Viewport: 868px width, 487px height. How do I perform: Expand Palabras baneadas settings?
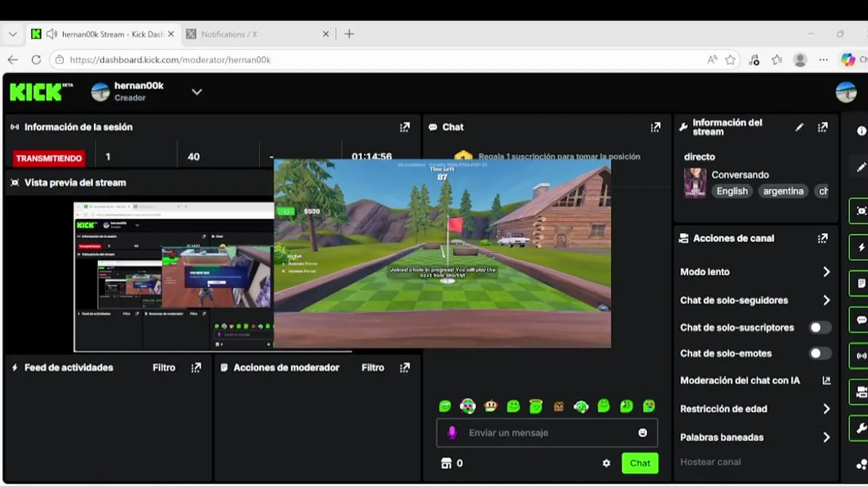[826, 438]
